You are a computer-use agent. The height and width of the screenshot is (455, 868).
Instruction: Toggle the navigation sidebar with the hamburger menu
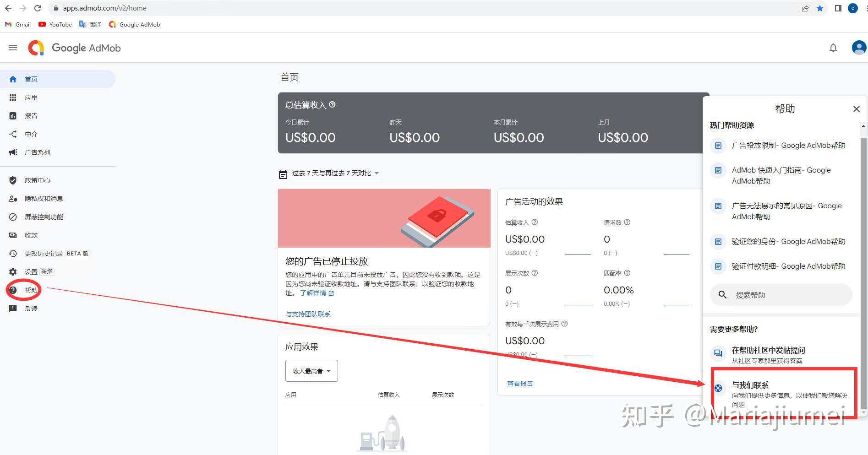pos(12,47)
